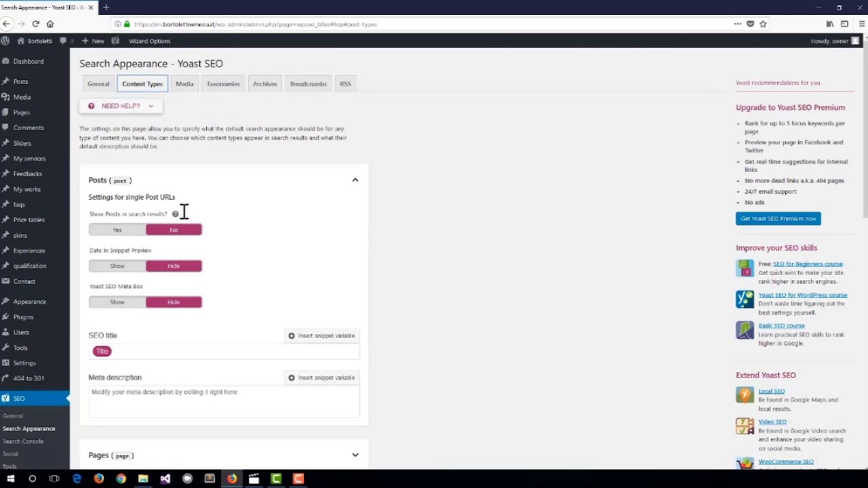Open Chrome from the taskbar
The width and height of the screenshot is (868, 488).
click(121, 479)
